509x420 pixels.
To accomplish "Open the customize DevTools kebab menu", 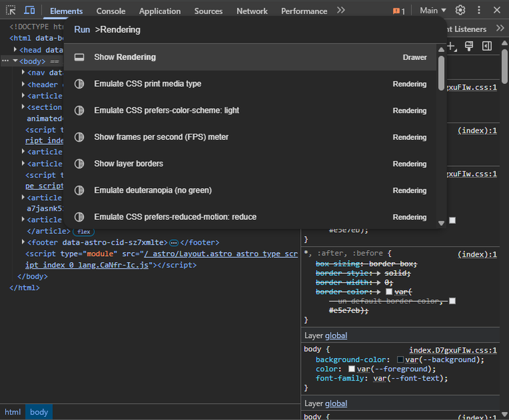I will coord(479,11).
